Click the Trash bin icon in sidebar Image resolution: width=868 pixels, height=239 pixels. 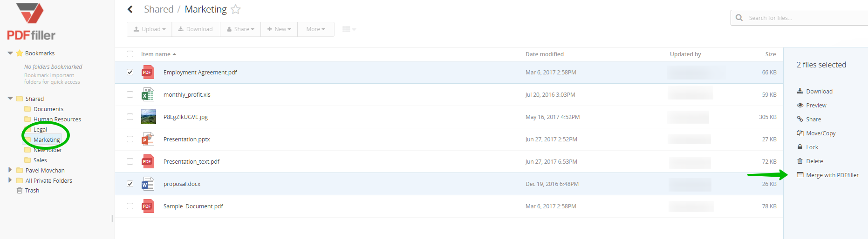tap(20, 190)
